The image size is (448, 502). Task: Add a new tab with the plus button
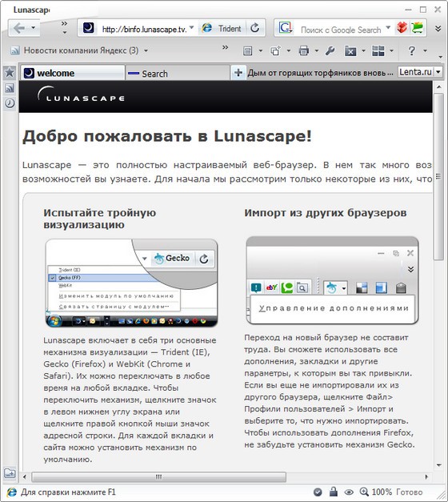[238, 73]
